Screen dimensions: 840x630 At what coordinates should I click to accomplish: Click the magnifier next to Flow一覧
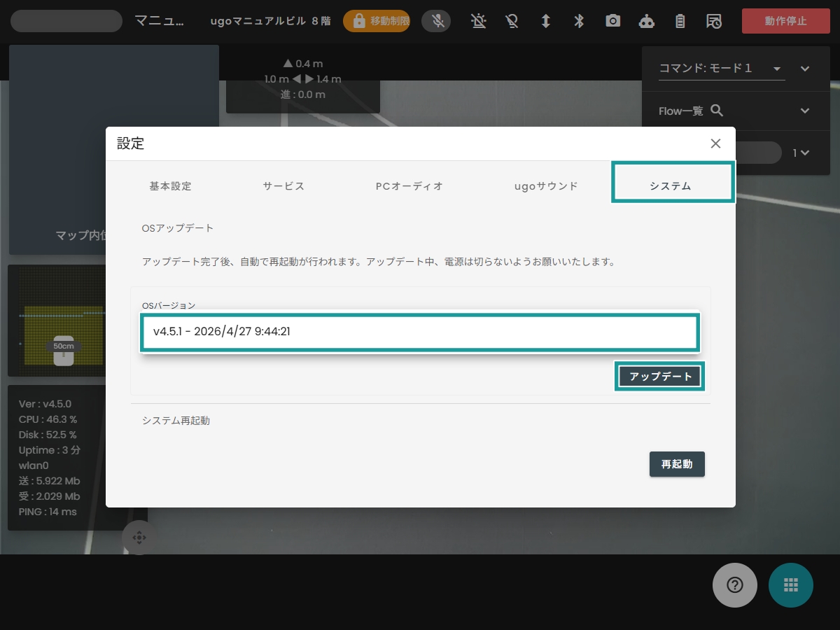(716, 111)
